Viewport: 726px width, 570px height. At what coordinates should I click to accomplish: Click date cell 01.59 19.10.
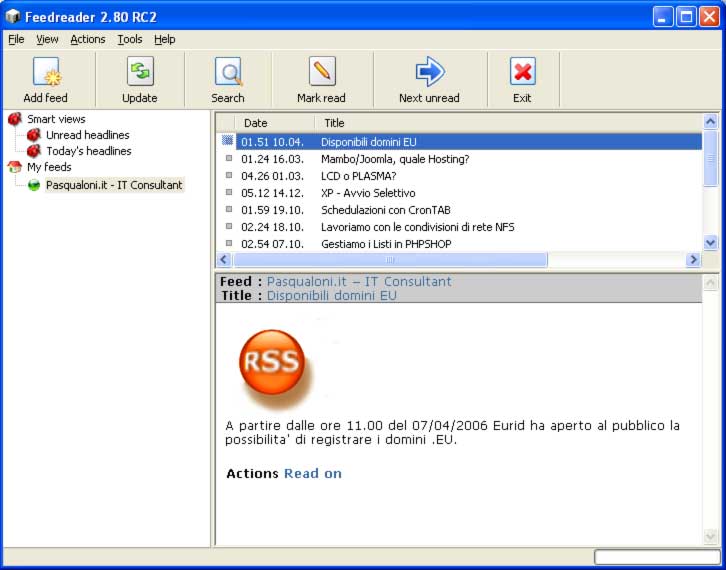point(272,210)
